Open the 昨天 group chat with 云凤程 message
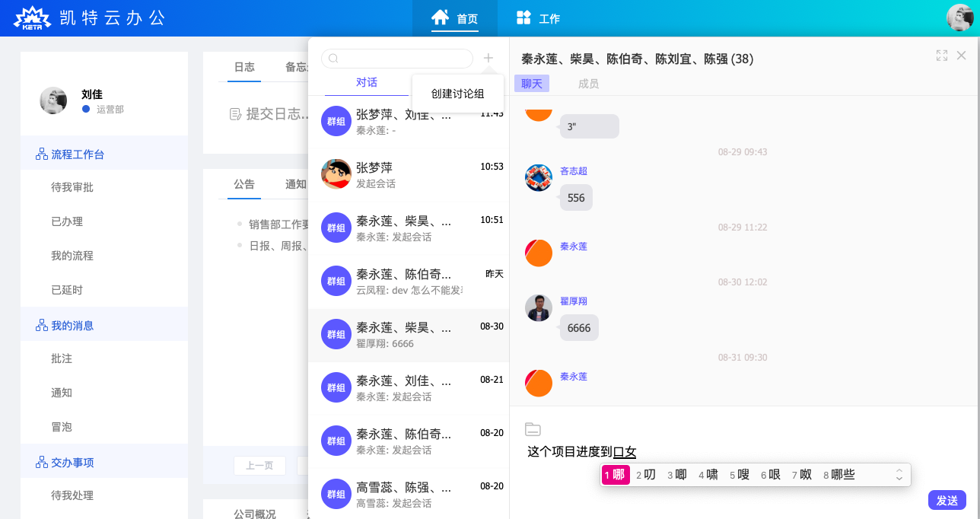 pyautogui.click(x=409, y=281)
